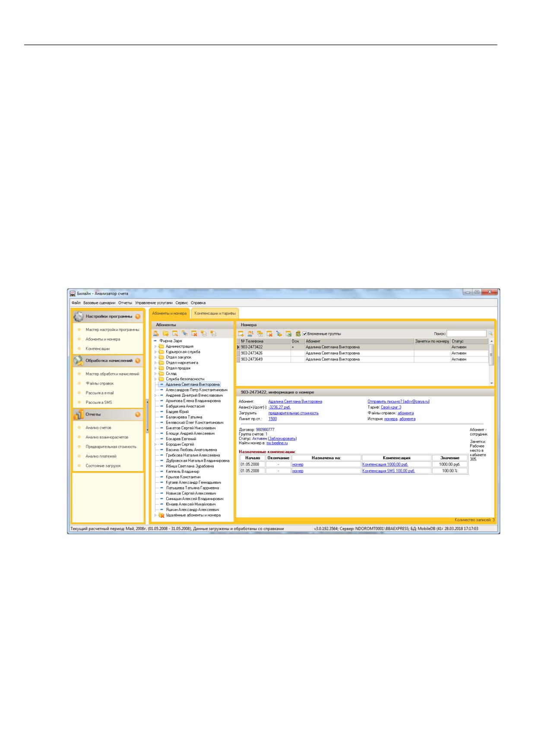Select Александров Петр Константинович in the tree
This screenshot has width=535, height=756.
point(196,390)
